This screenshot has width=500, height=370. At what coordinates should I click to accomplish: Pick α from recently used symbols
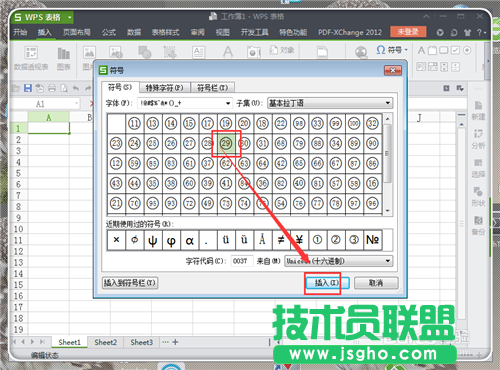pyautogui.click(x=189, y=240)
